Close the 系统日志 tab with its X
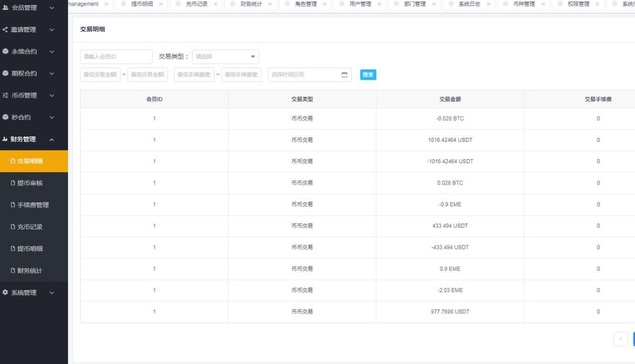The width and height of the screenshot is (635, 364). 488,4
